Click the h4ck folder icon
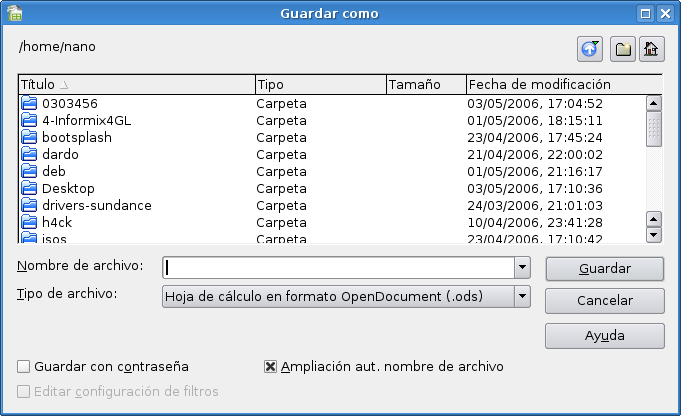 [x=29, y=222]
